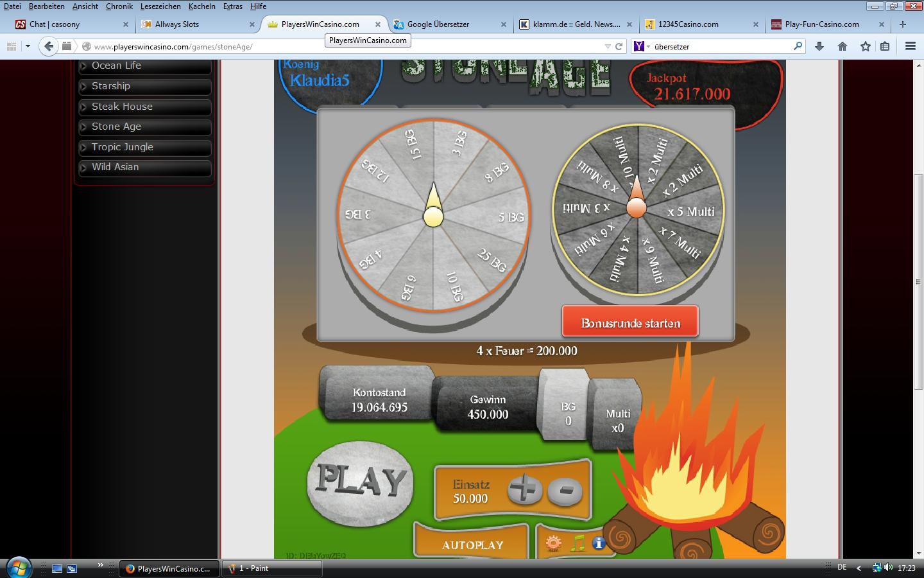Open a new browser tab
This screenshot has height=578, width=924.
(x=903, y=24)
